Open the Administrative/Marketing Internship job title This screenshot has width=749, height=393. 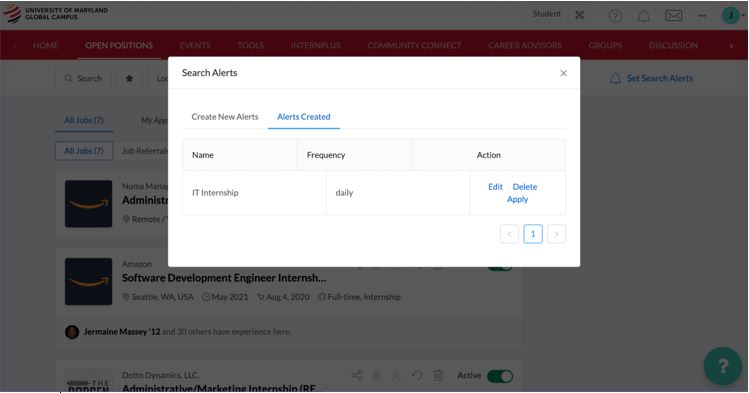223,388
